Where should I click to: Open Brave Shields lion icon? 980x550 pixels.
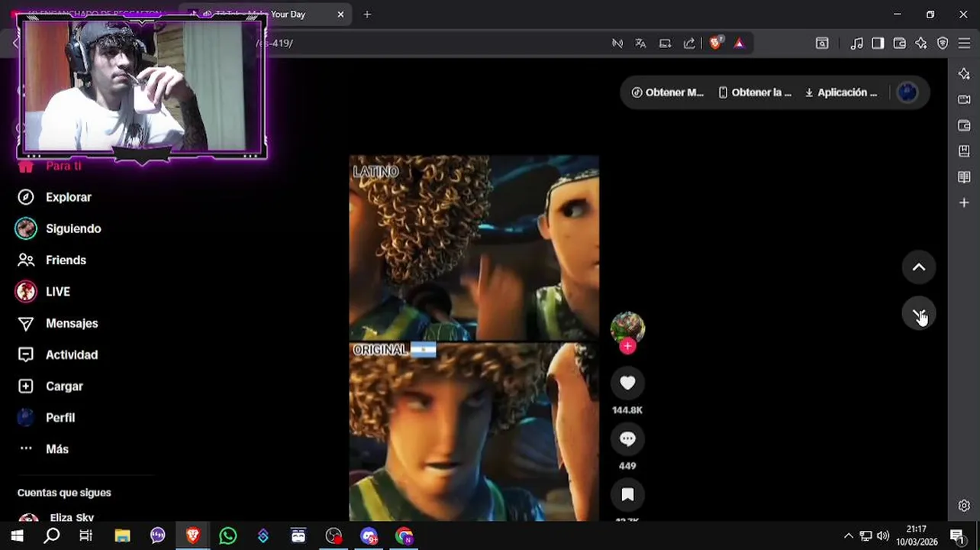click(715, 44)
